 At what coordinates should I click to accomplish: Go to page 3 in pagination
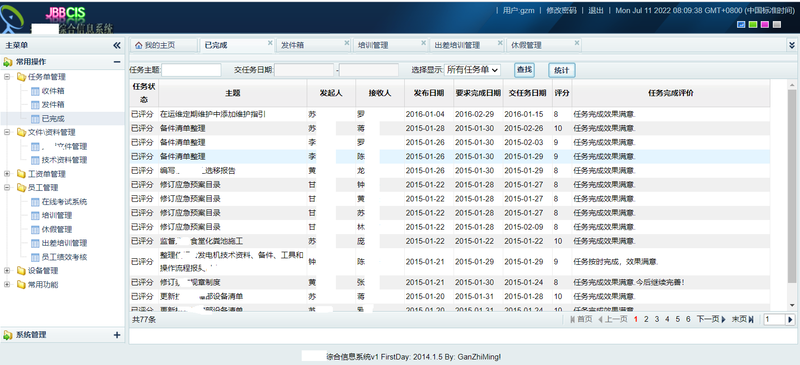click(x=657, y=320)
